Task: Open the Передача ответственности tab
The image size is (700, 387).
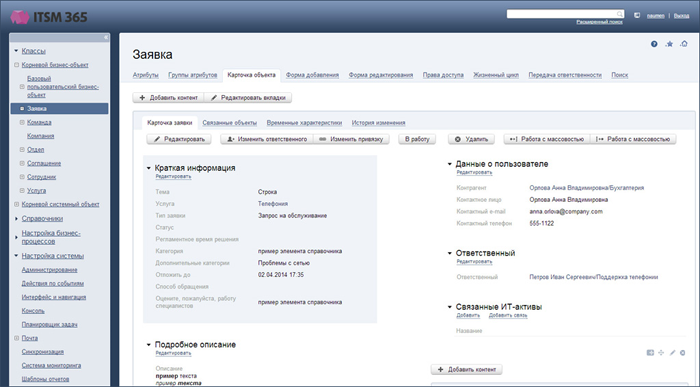Action: [565, 75]
